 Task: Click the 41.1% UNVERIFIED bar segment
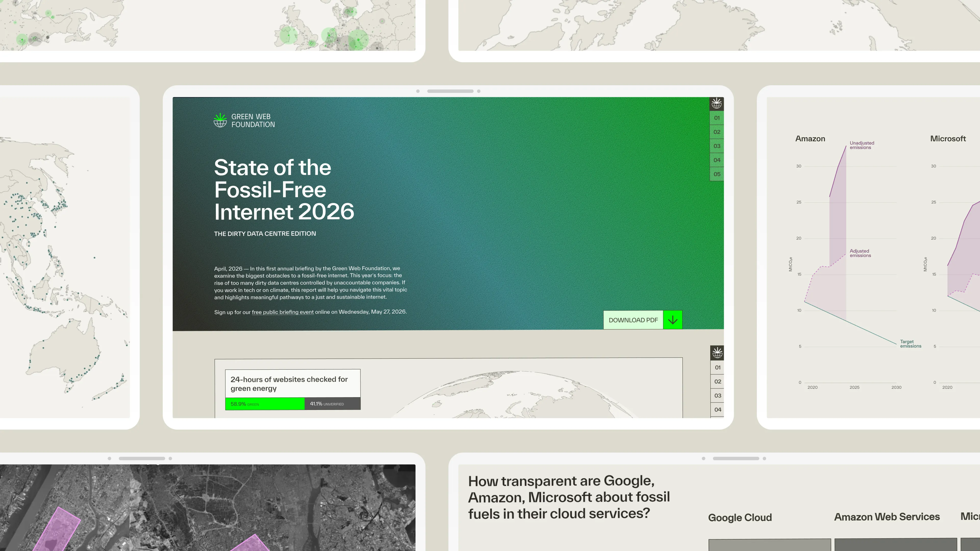[x=333, y=404]
